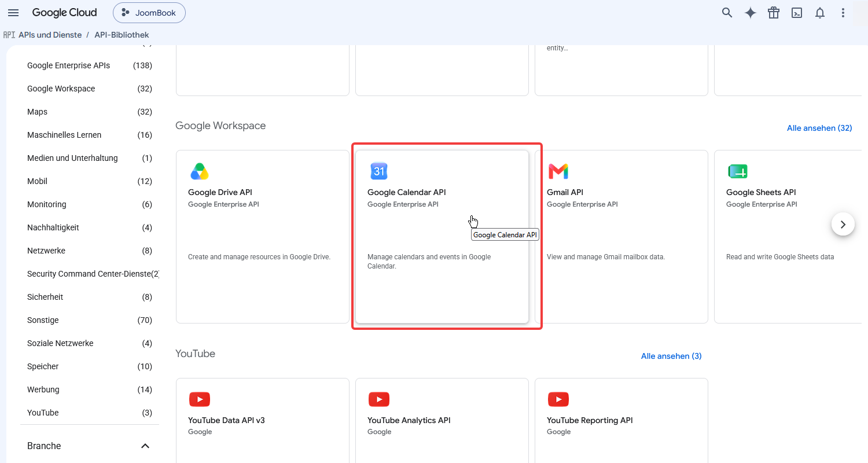Open the three-dot more options menu
868x463 pixels.
tap(843, 13)
